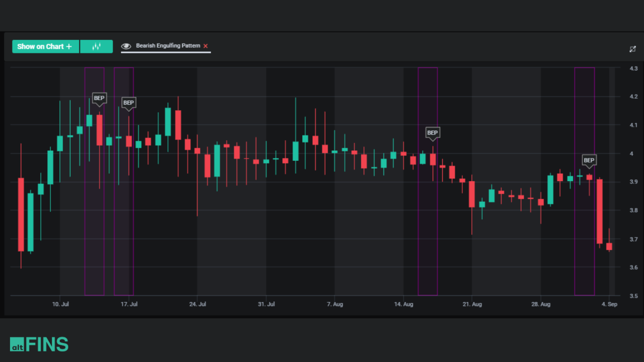Image resolution: width=644 pixels, height=362 pixels.
Task: Click the 4. Sep date label
Action: [609, 304]
